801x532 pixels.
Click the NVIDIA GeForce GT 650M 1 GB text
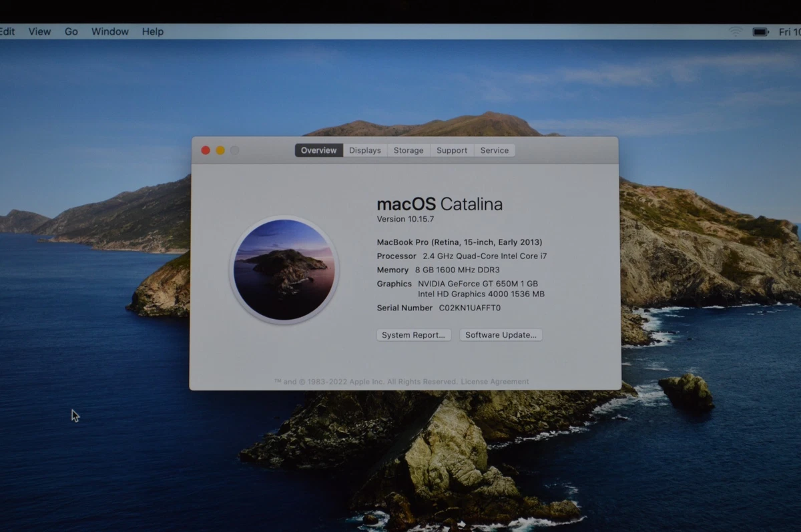[x=478, y=284]
